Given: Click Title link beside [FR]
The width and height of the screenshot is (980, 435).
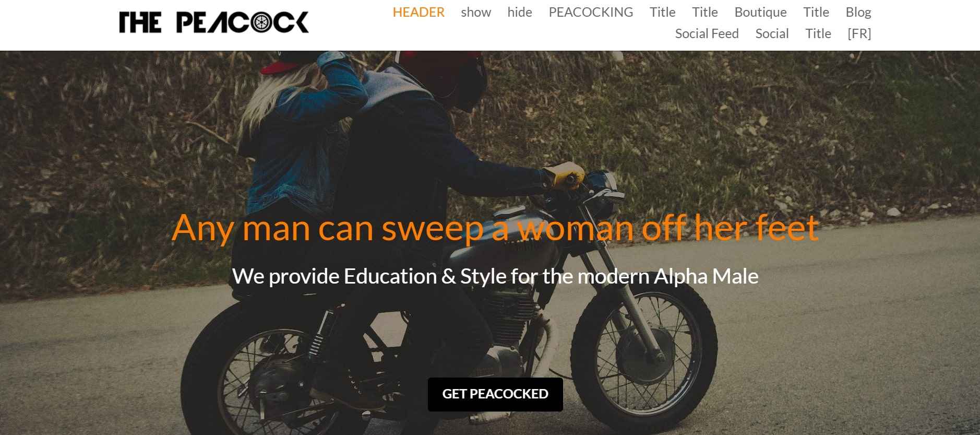Looking at the screenshot, I should 818,33.
